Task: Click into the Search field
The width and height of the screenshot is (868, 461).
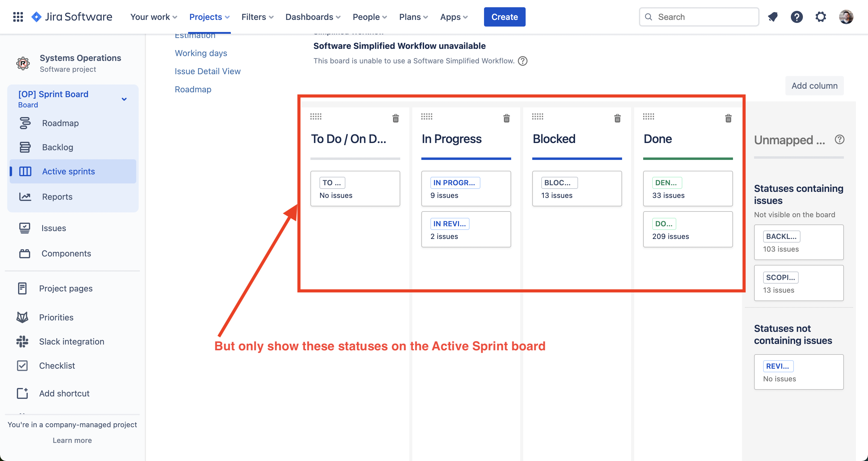Action: [x=699, y=17]
